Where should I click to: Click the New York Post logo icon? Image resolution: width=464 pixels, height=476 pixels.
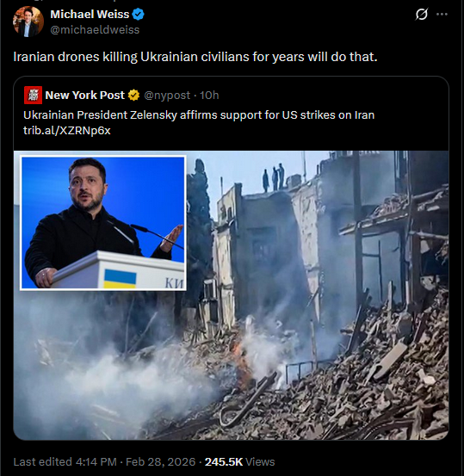click(x=33, y=95)
